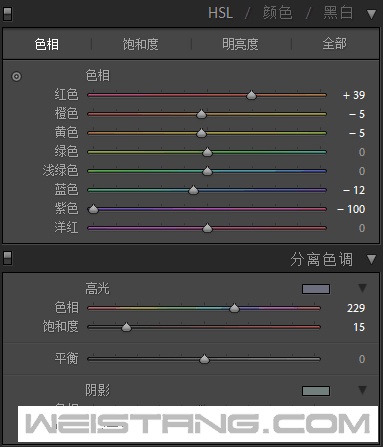The width and height of the screenshot is (383, 447).
Task: Click the 紫色 slider label
Action: 66,208
